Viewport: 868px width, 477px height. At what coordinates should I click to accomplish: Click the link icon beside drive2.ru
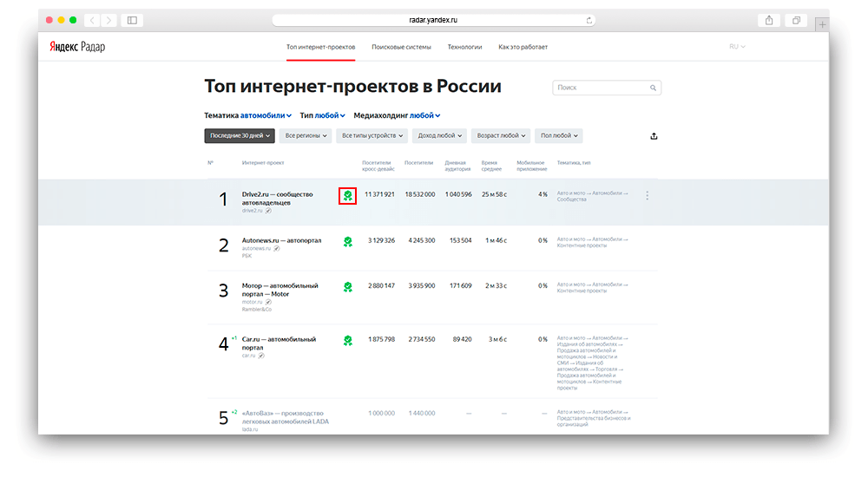tap(268, 211)
